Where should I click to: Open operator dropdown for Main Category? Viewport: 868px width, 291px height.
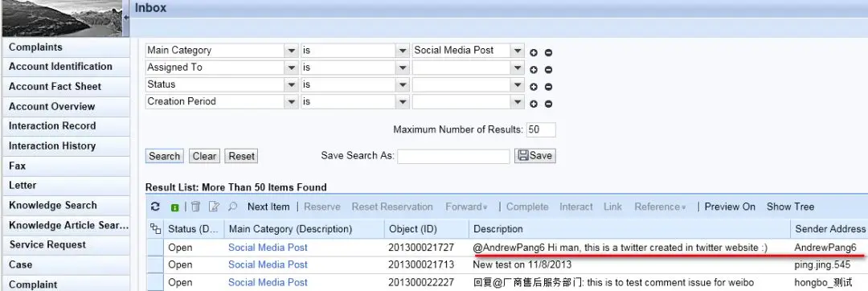click(403, 51)
